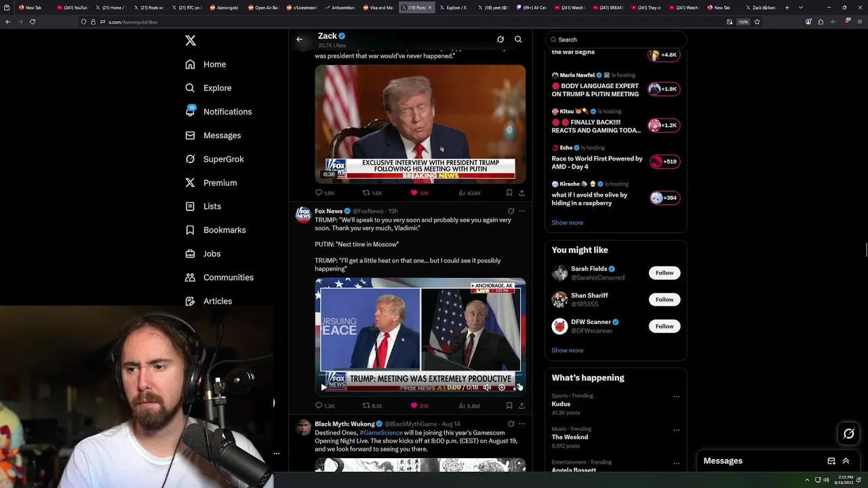
Task: Open more options for The Weeknd trend
Action: coord(676,430)
